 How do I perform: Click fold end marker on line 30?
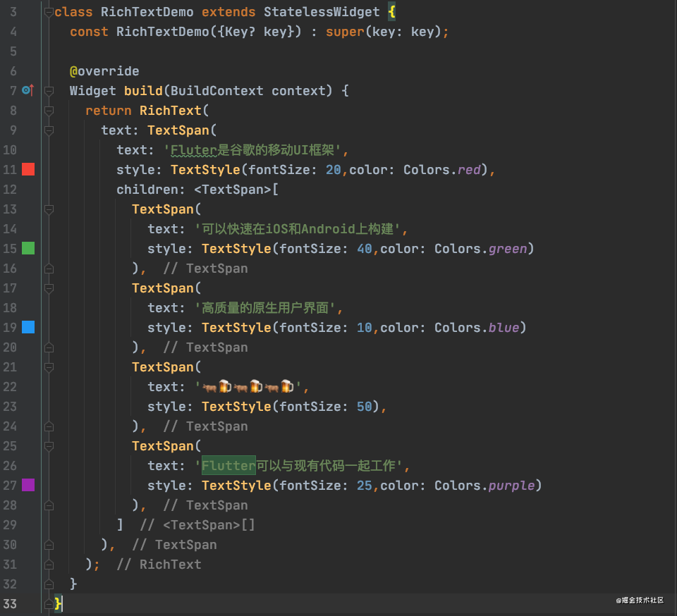(x=49, y=544)
